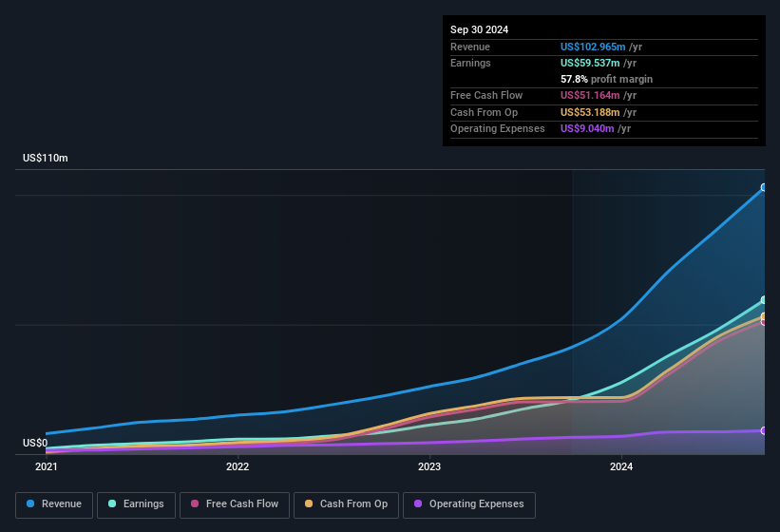780x532 pixels.
Task: Click the US$110m axis label
Action: pyautogui.click(x=46, y=158)
